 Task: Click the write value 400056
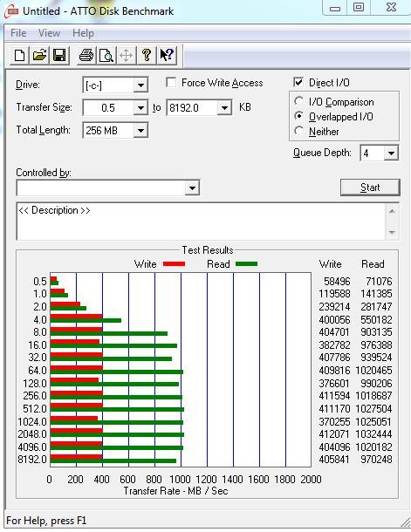coord(334,319)
